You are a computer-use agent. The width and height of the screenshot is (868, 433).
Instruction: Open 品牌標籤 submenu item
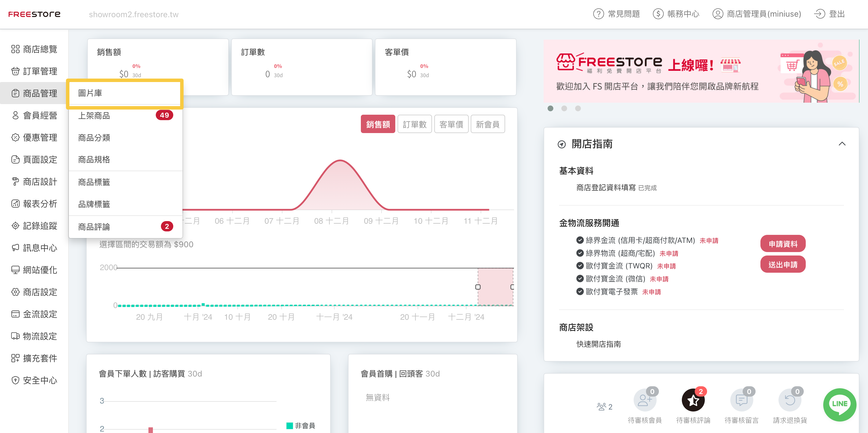(x=125, y=204)
